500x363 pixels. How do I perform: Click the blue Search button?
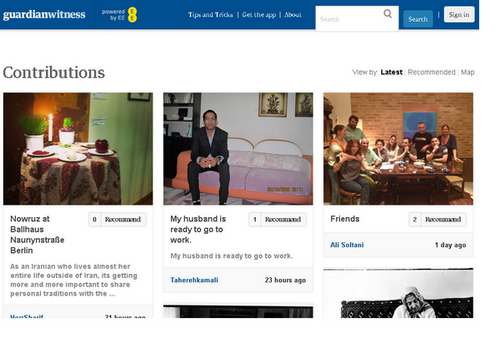pyautogui.click(x=418, y=19)
